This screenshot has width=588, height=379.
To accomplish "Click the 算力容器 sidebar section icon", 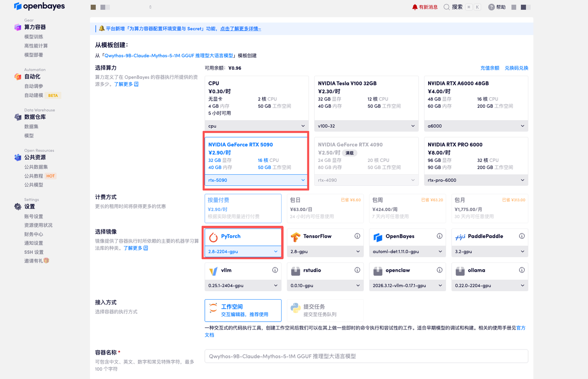I will 17,27.
